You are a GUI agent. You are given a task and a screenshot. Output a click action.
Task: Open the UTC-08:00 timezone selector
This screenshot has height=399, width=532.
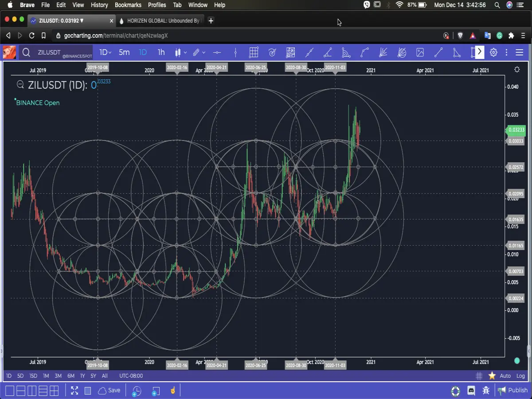click(131, 376)
